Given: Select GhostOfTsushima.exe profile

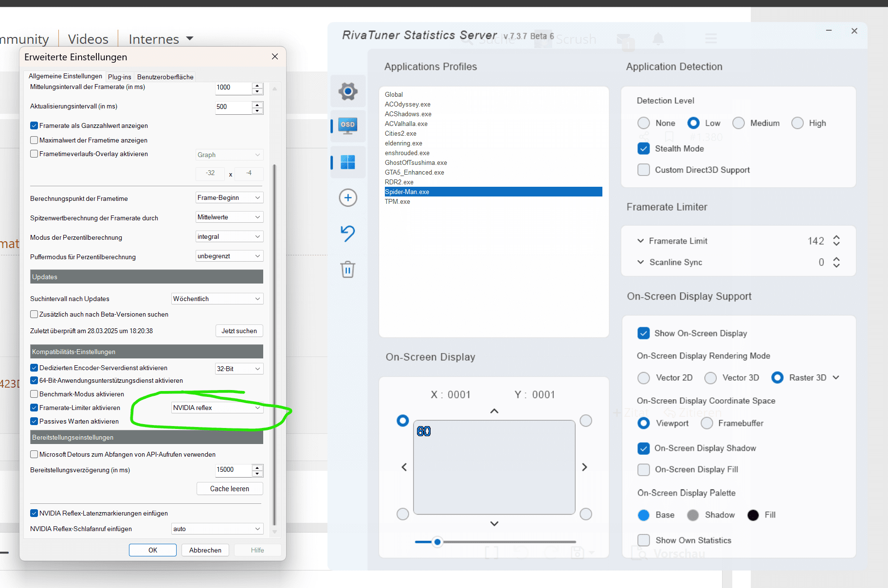Looking at the screenshot, I should (x=493, y=162).
